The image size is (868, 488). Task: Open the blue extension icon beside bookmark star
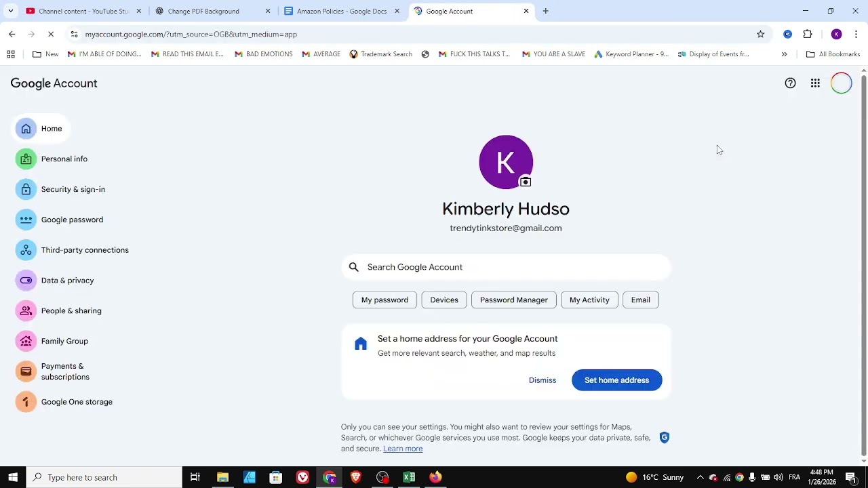(x=787, y=34)
